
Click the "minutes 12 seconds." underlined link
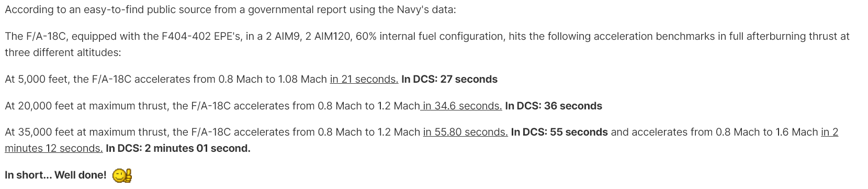[x=54, y=148]
